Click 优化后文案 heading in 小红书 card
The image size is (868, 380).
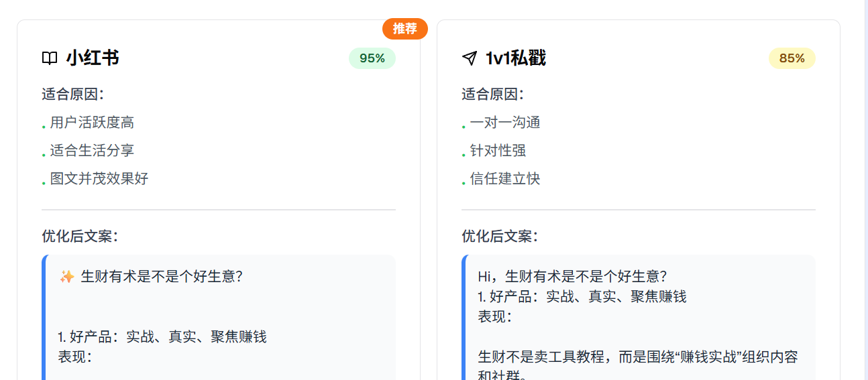pyautogui.click(x=80, y=236)
